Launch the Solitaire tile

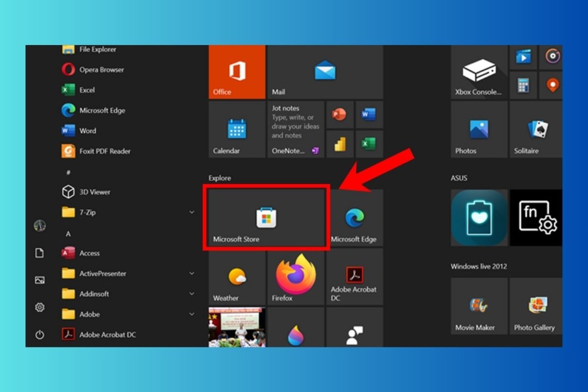point(536,129)
